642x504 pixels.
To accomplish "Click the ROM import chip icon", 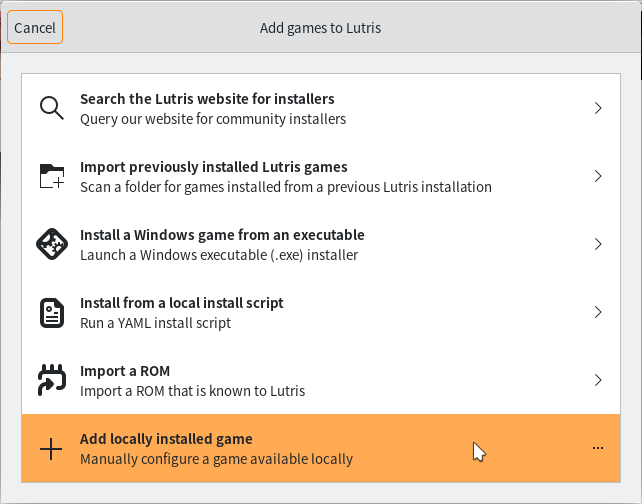I will tap(52, 380).
